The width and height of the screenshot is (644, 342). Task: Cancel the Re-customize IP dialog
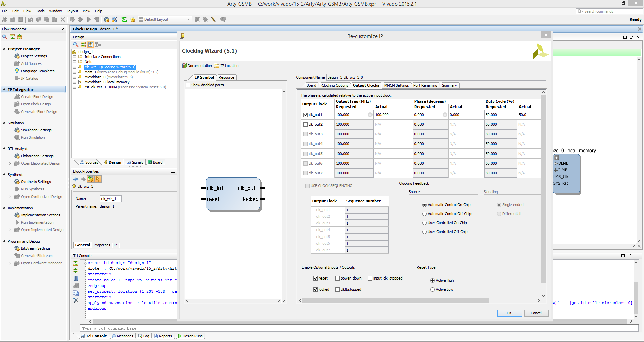536,313
